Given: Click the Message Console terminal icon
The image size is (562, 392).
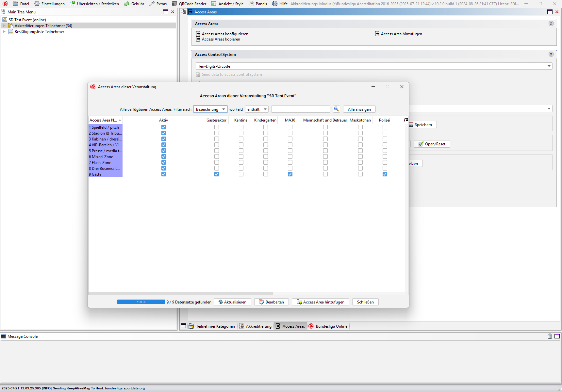Looking at the screenshot, I should tap(3, 336).
